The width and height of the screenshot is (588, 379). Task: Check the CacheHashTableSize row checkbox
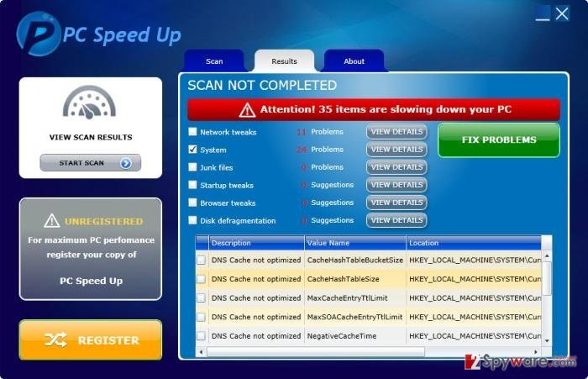(202, 279)
